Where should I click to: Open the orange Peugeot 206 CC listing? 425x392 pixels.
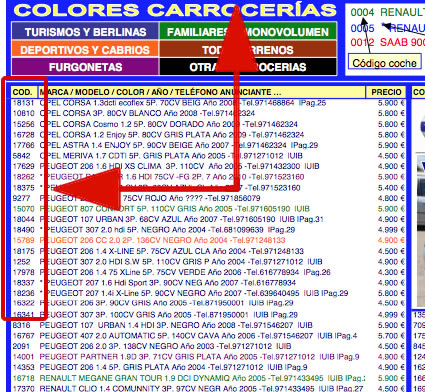tap(208, 240)
